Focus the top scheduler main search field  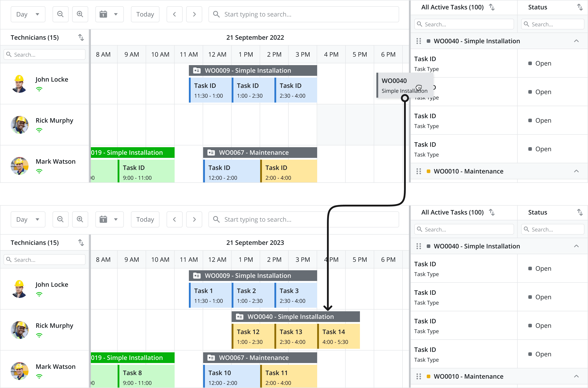(304, 14)
